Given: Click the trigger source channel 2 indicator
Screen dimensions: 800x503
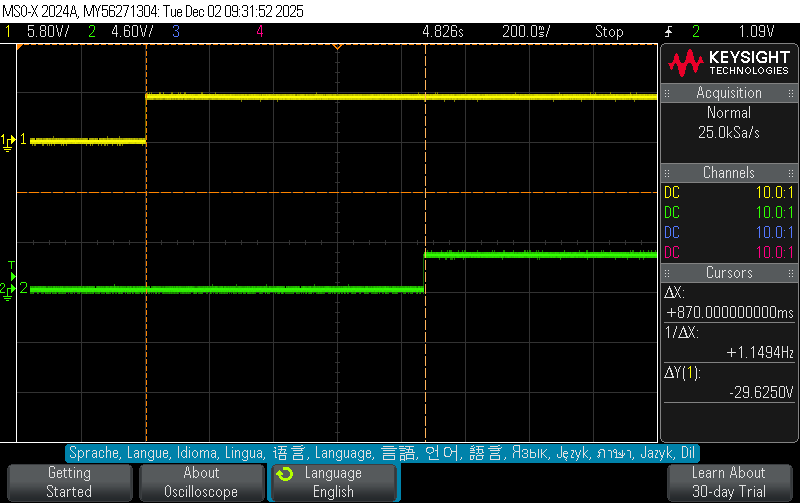Looking at the screenshot, I should pyautogui.click(x=696, y=32).
